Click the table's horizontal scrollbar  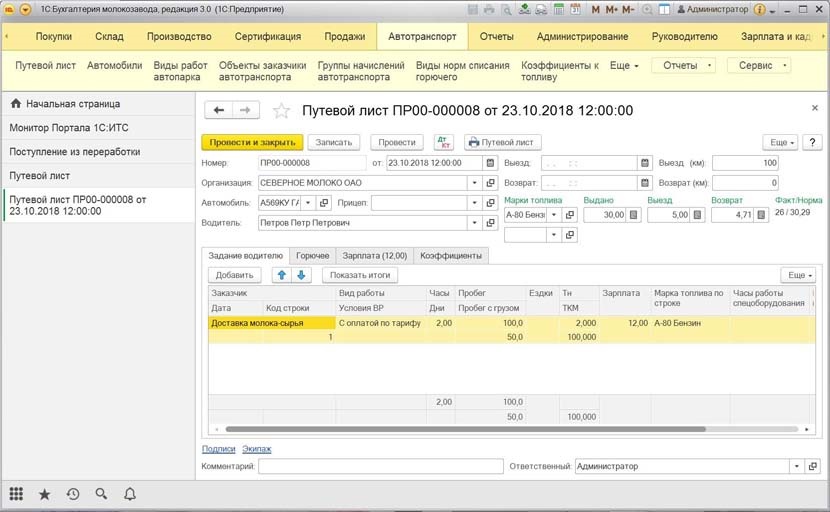click(x=465, y=429)
